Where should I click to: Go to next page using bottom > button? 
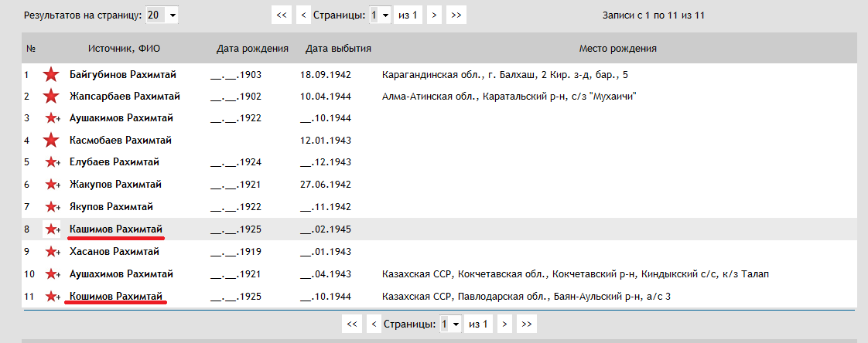pos(504,324)
